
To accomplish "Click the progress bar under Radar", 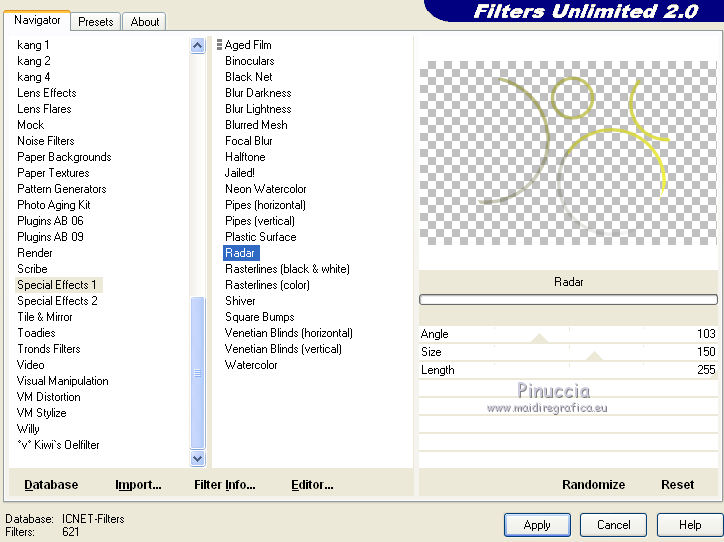I will click(x=568, y=300).
